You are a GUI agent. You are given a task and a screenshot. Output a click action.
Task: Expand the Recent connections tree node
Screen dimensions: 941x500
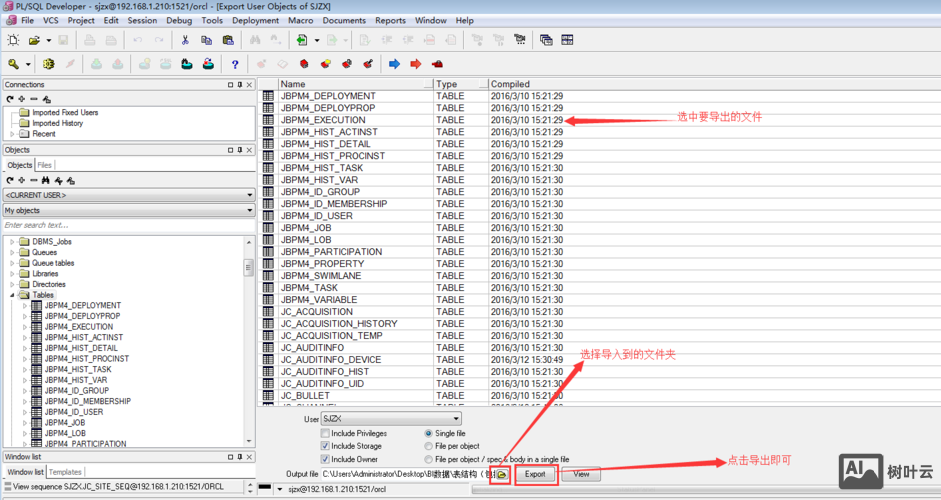click(x=13, y=134)
